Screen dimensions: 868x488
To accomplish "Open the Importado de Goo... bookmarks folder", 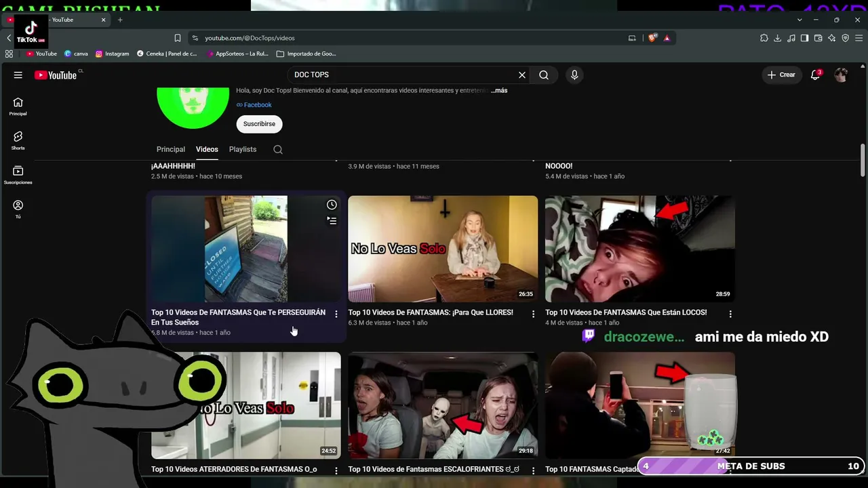I will pos(307,54).
